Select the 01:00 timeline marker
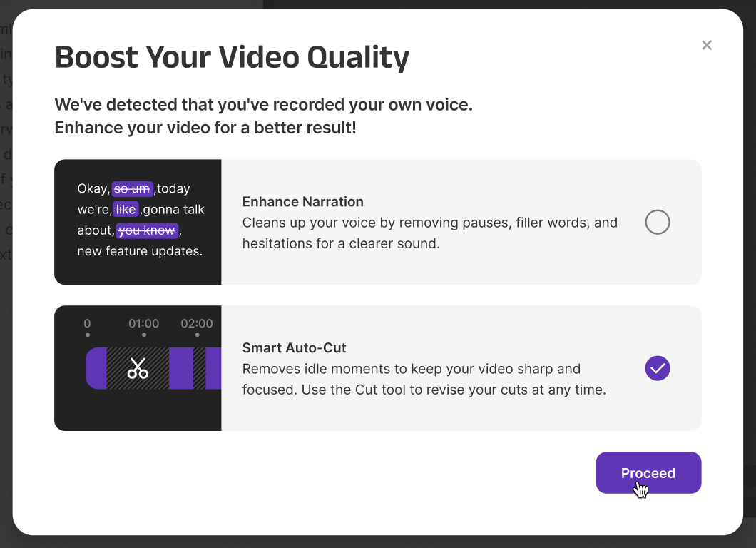Screen dimensions: 756x548 point(144,324)
